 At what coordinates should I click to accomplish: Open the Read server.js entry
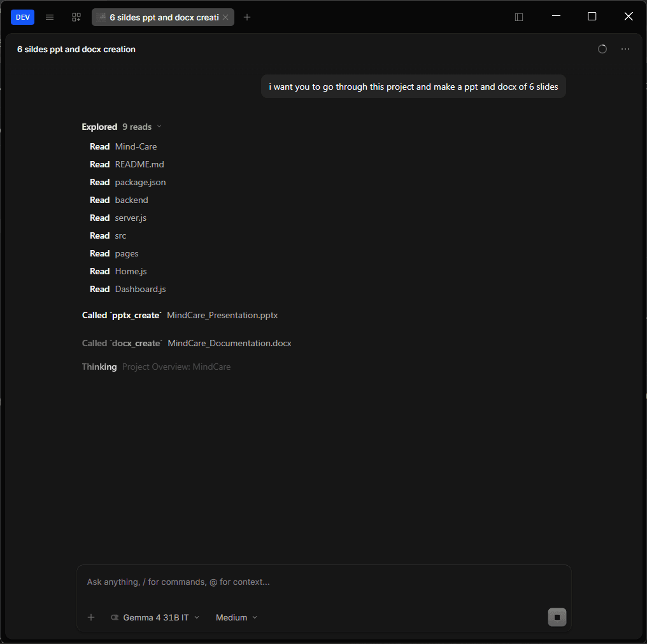pos(118,218)
